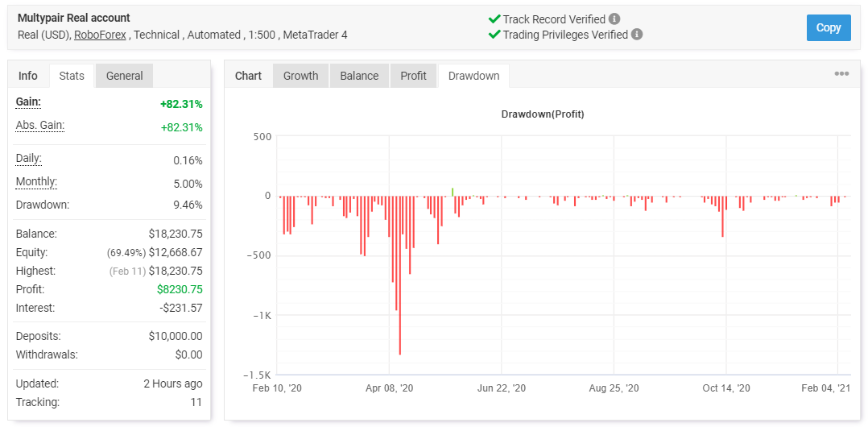Click the Aug 25, '20 axis label

(x=614, y=388)
